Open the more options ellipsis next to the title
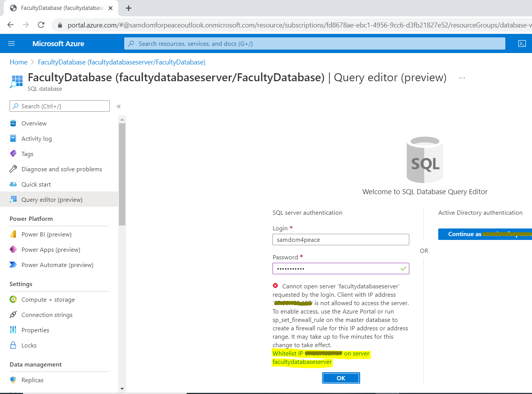 pyautogui.click(x=462, y=78)
